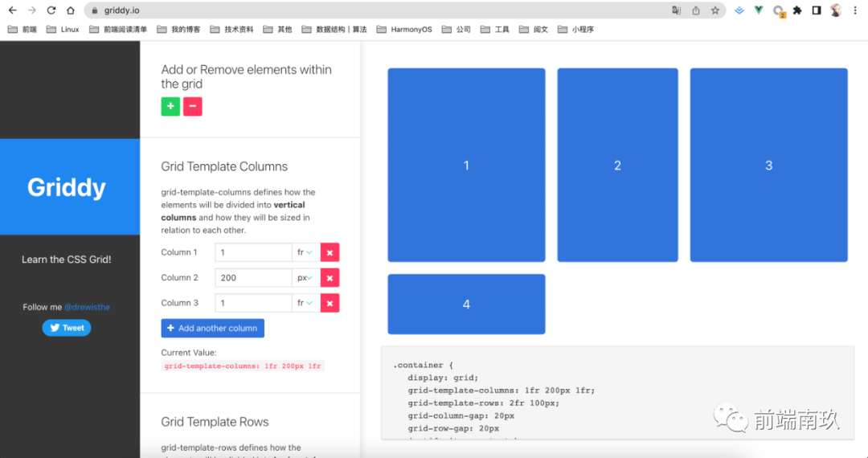Open the 我的博客 bookmark folder

[x=178, y=29]
